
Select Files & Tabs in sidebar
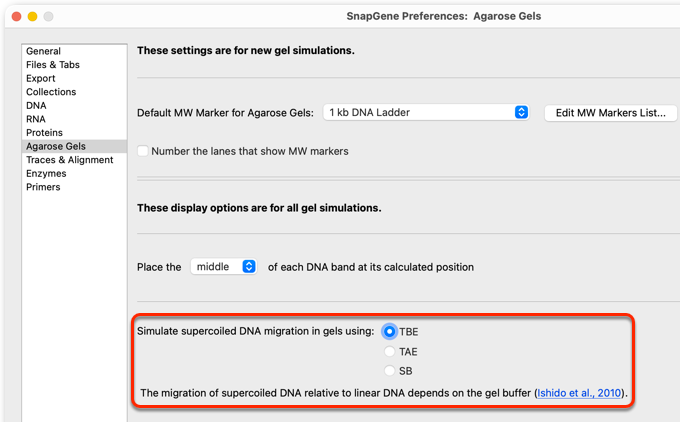[x=52, y=65]
